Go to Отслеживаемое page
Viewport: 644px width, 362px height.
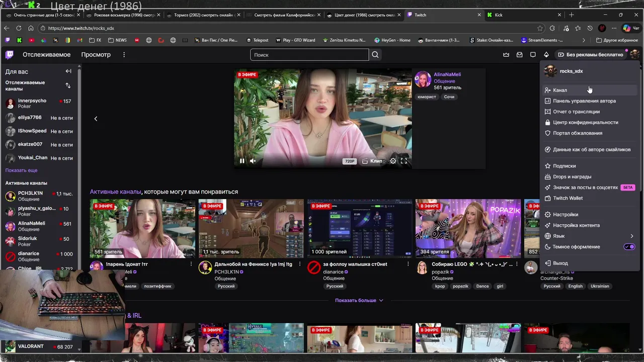point(47,54)
